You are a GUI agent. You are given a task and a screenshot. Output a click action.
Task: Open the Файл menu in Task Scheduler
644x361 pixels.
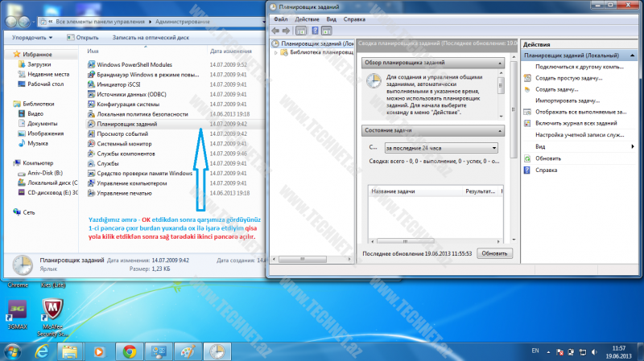(x=280, y=18)
